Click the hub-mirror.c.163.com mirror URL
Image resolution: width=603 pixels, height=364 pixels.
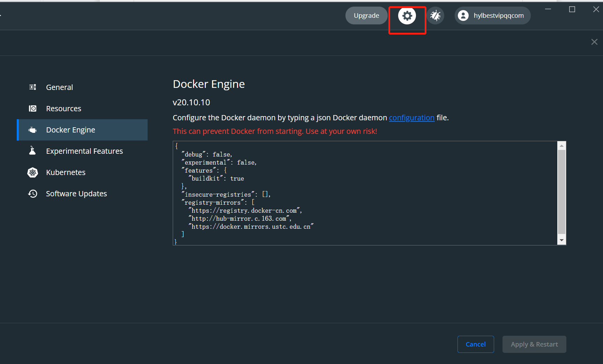[x=240, y=219]
